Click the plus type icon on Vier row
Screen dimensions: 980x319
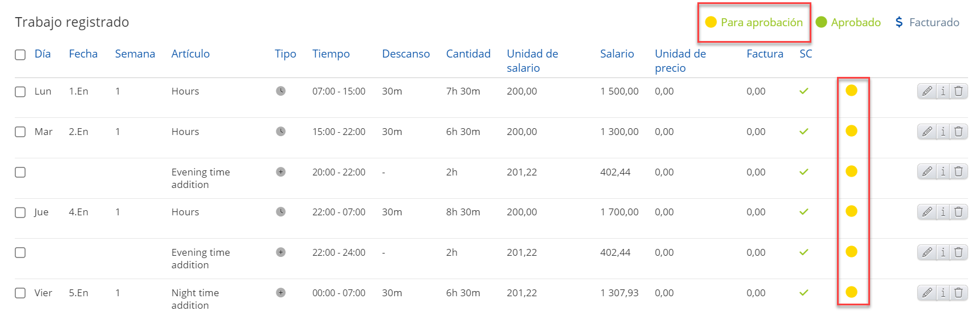[x=281, y=293]
